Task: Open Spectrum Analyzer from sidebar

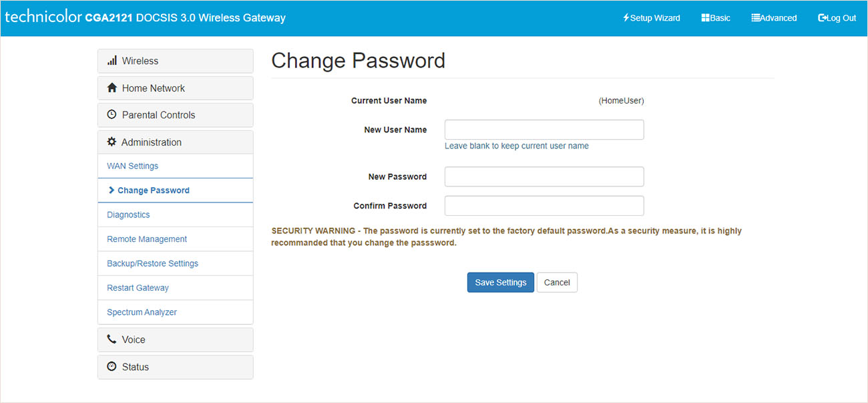Action: (142, 312)
